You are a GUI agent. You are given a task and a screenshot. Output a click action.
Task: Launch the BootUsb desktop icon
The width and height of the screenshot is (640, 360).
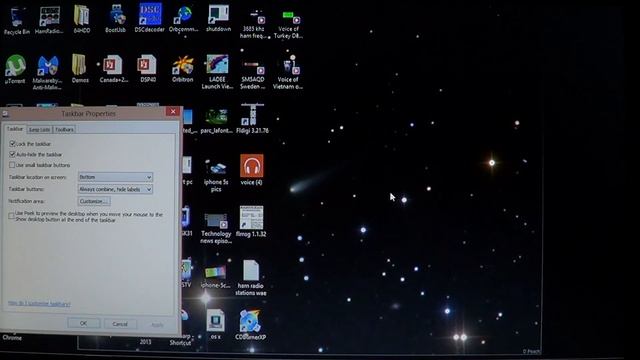[116, 19]
